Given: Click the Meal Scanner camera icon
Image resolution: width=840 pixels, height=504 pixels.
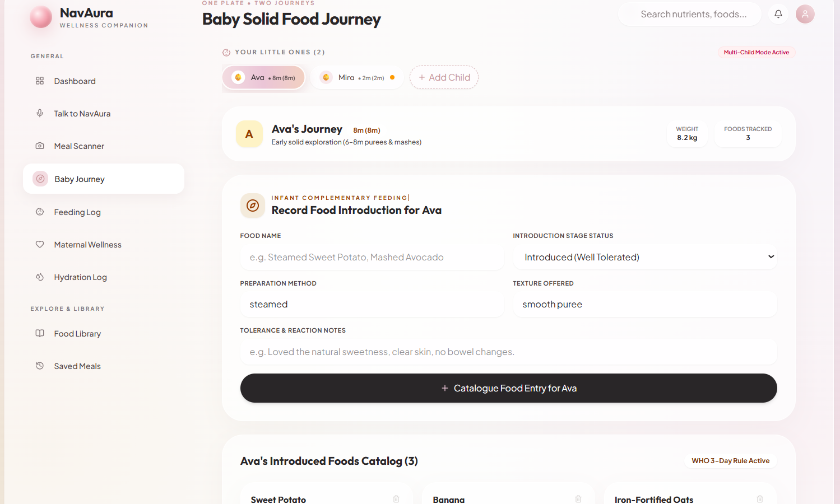Looking at the screenshot, I should pos(40,146).
